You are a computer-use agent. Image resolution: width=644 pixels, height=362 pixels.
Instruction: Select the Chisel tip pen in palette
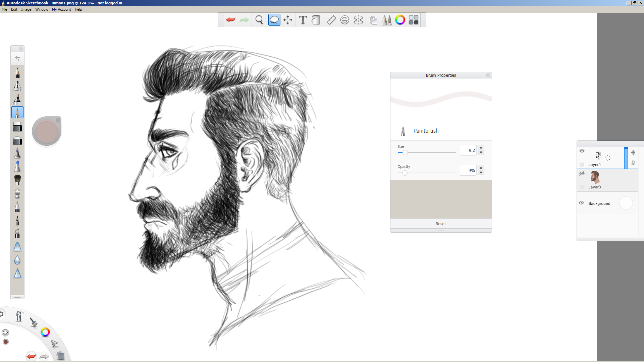coord(17,233)
